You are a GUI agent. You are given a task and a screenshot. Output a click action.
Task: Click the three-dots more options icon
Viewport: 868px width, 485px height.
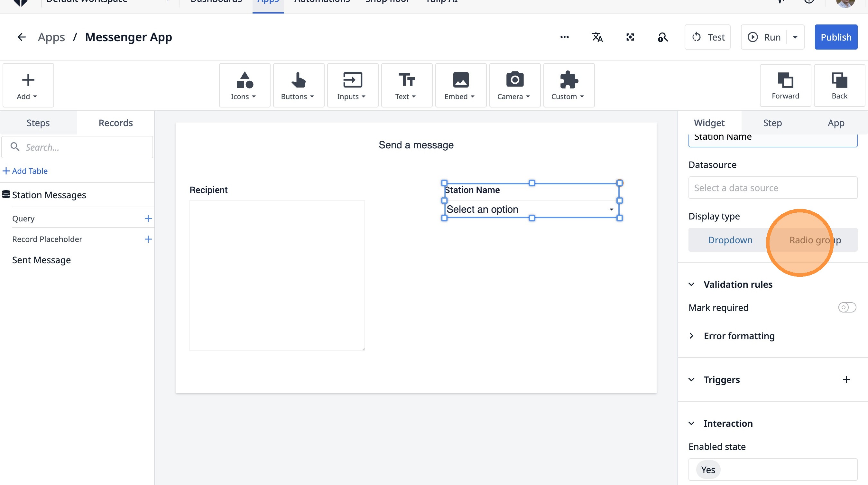(564, 37)
